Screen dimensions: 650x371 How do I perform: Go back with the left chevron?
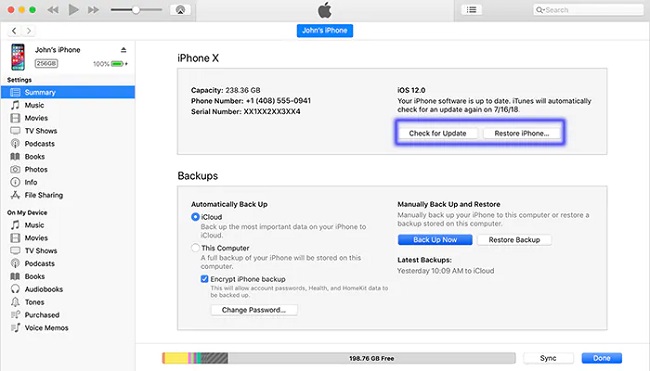click(14, 31)
